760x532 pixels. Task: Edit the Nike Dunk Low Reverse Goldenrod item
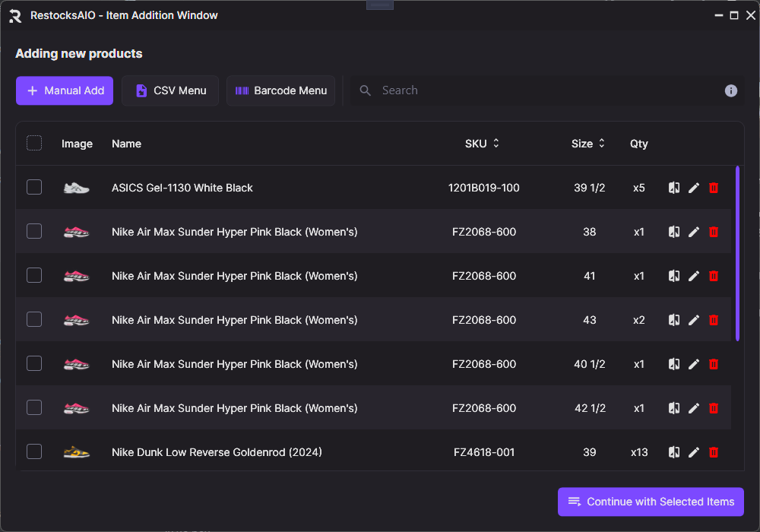point(693,452)
